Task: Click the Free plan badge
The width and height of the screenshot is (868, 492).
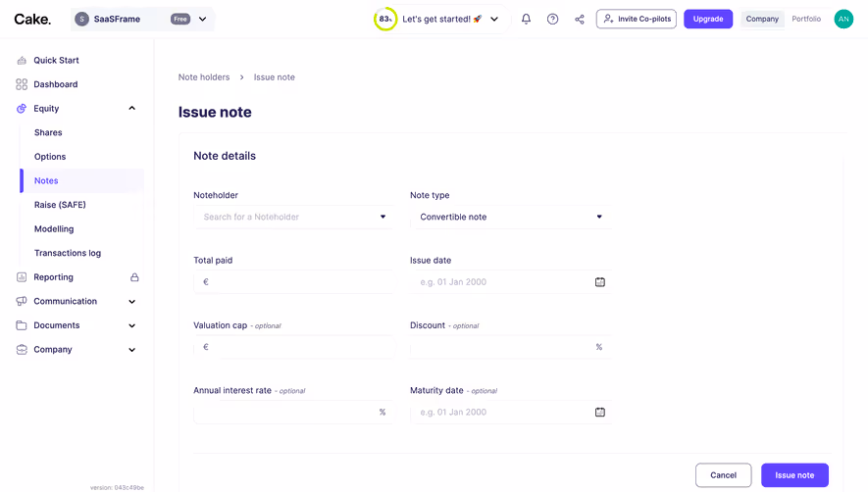Action: pyautogui.click(x=180, y=19)
